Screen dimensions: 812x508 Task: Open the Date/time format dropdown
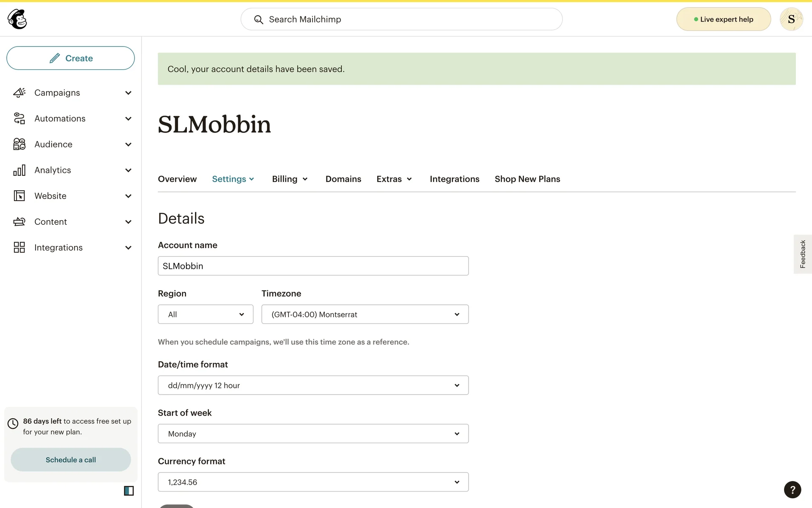(313, 385)
